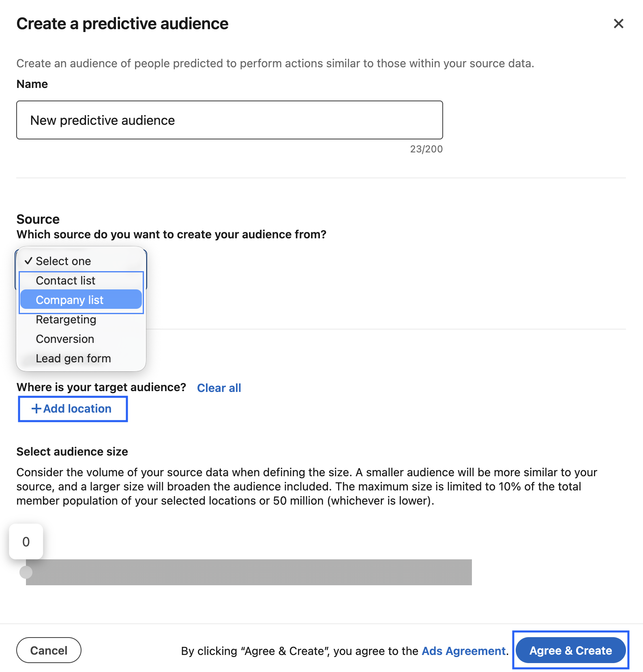
Task: Select Company list as the source
Action: pyautogui.click(x=70, y=300)
